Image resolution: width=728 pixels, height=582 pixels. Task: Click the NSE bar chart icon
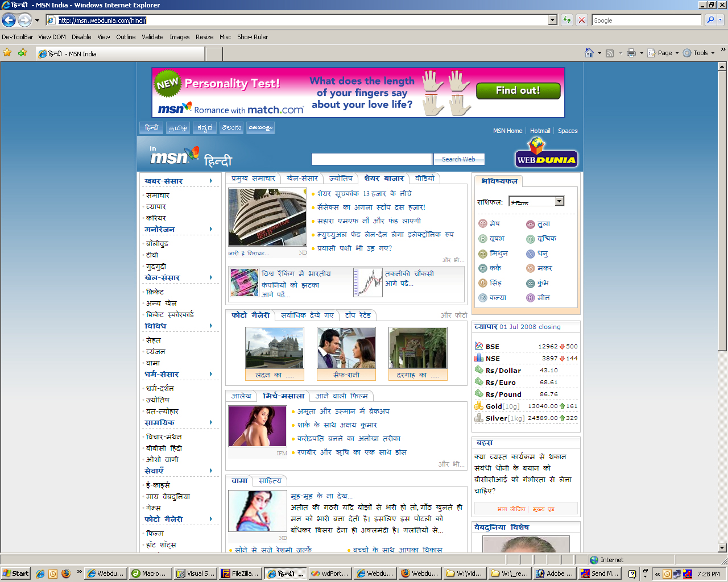[x=479, y=358]
